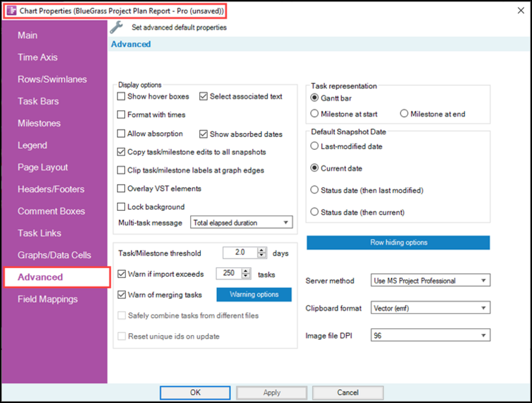Open Headers/Footers tab
The height and width of the screenshot is (403, 532).
pyautogui.click(x=51, y=189)
